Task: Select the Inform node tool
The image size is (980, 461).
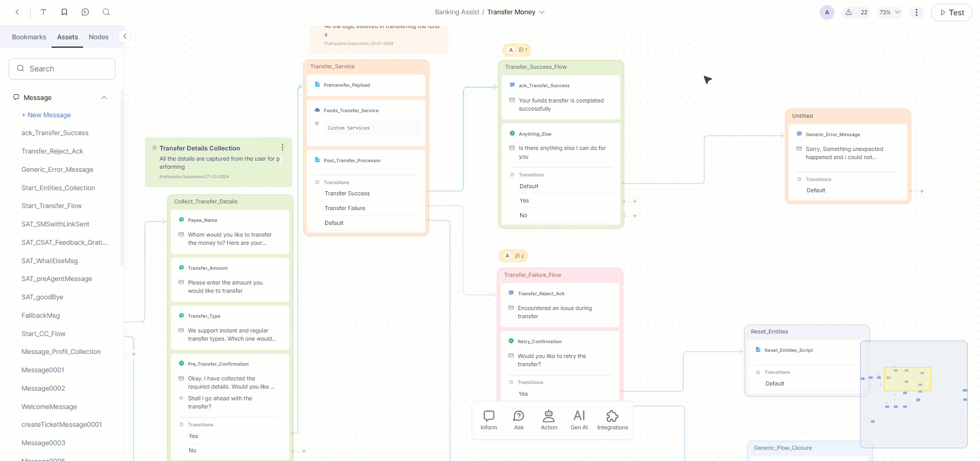Action: coord(488,420)
